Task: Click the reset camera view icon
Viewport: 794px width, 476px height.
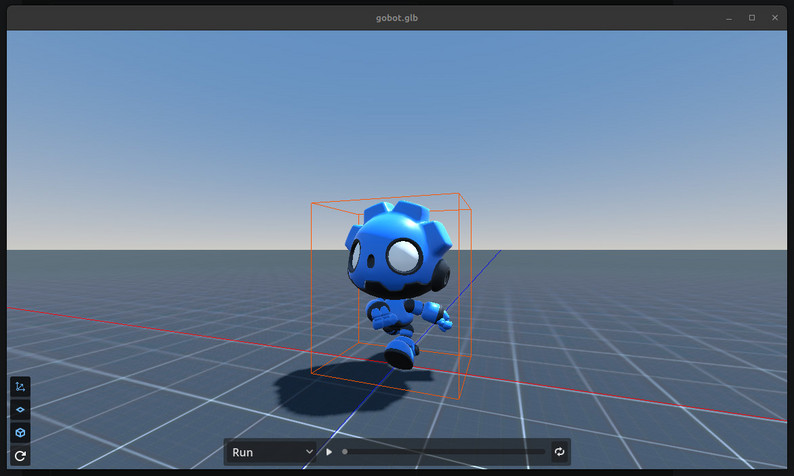Action: 20,456
